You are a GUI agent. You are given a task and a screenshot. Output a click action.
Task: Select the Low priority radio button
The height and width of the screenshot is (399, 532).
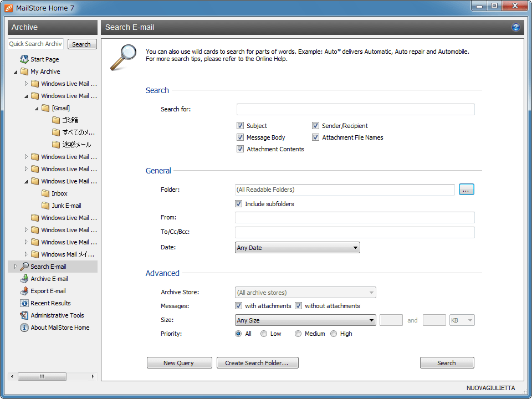click(264, 334)
